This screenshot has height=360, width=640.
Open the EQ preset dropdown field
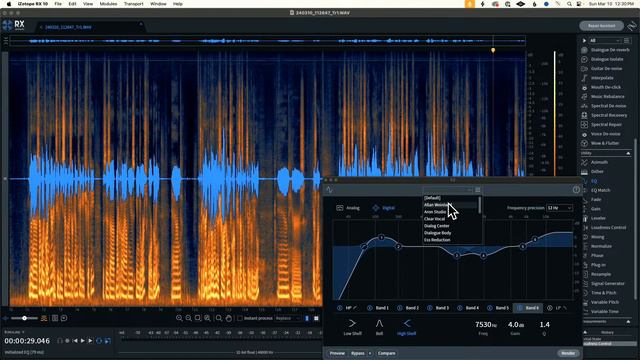pos(448,190)
